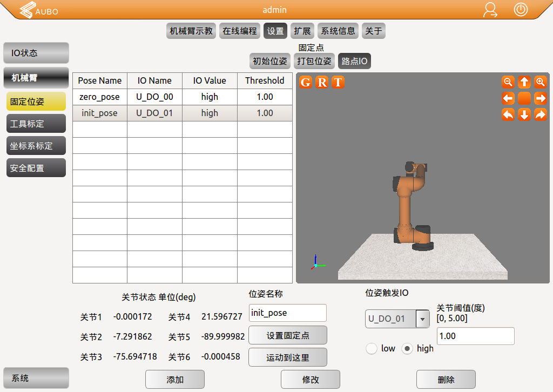Switch to the 在线编程 tab
553x392 pixels.
pyautogui.click(x=240, y=31)
